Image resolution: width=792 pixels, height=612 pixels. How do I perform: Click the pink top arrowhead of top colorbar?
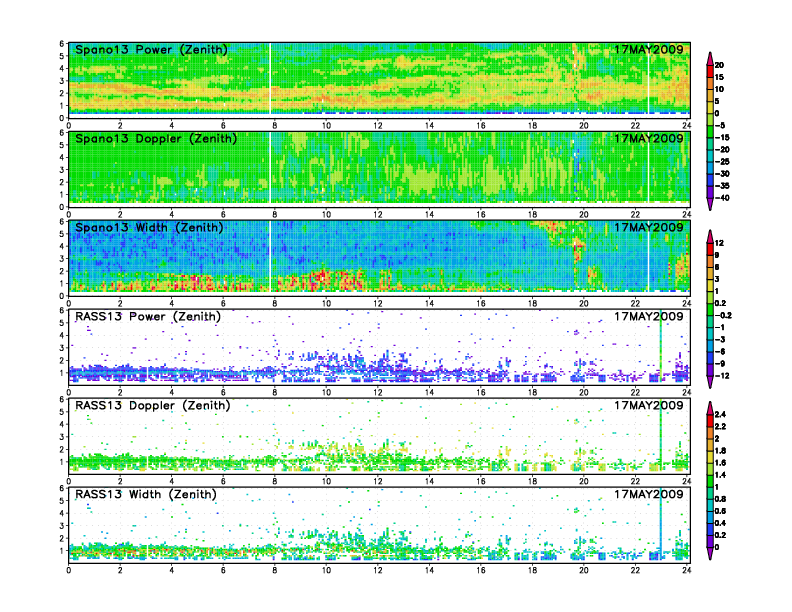pos(710,58)
